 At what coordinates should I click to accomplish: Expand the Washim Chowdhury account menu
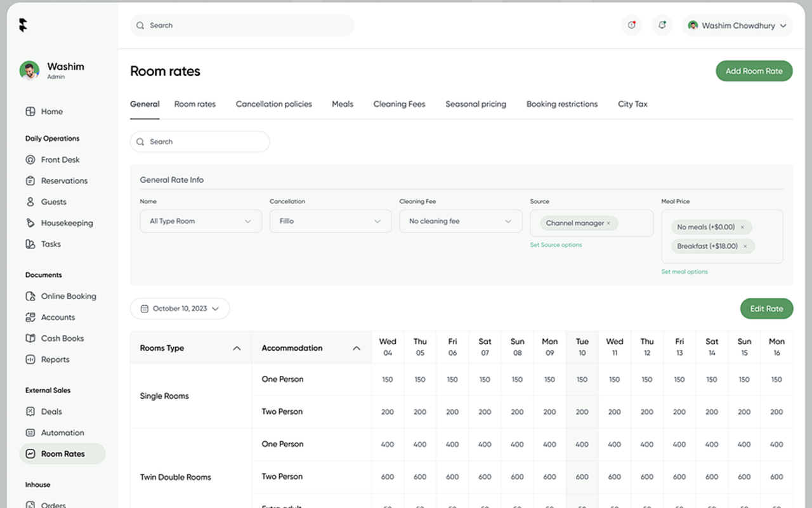click(x=737, y=25)
